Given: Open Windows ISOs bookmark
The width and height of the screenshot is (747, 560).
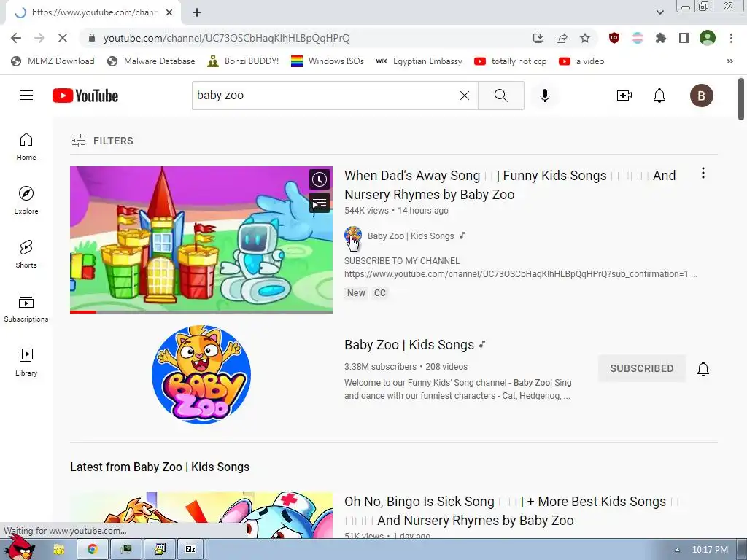Looking at the screenshot, I should pos(328,61).
